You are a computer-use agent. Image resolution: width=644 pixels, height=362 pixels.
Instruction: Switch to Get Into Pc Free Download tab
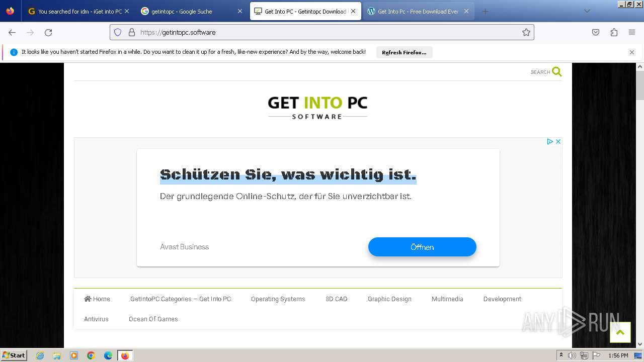click(418, 11)
